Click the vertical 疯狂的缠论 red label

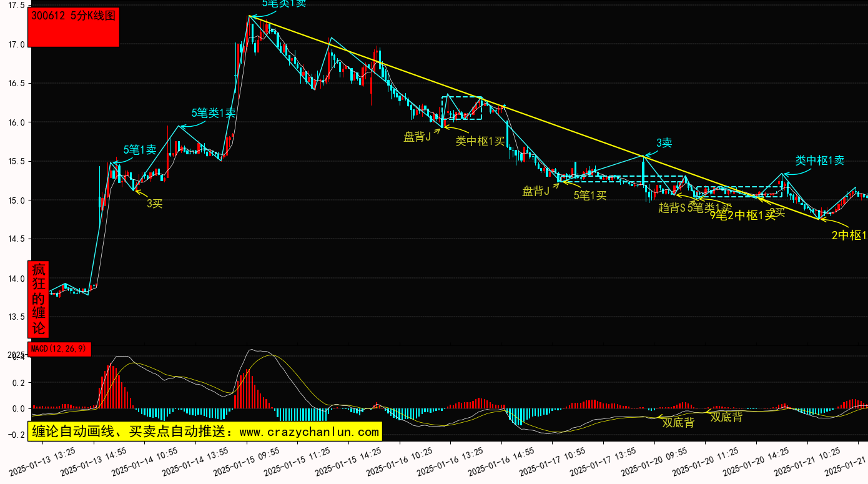[39, 299]
